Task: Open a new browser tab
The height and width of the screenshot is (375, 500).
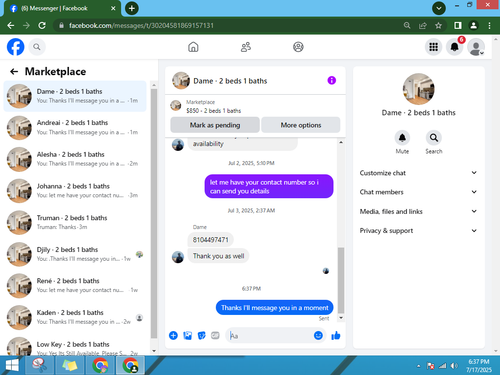Action: [x=132, y=8]
